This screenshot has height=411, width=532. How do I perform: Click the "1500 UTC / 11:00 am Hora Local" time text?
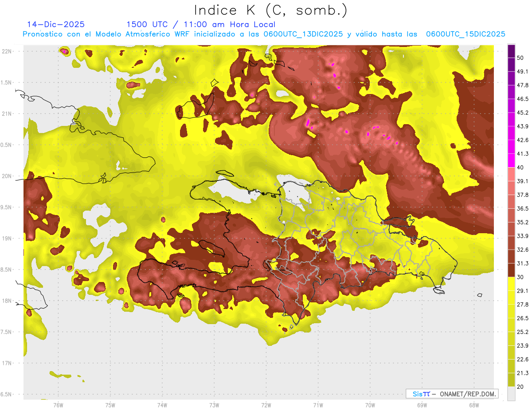coord(201,24)
